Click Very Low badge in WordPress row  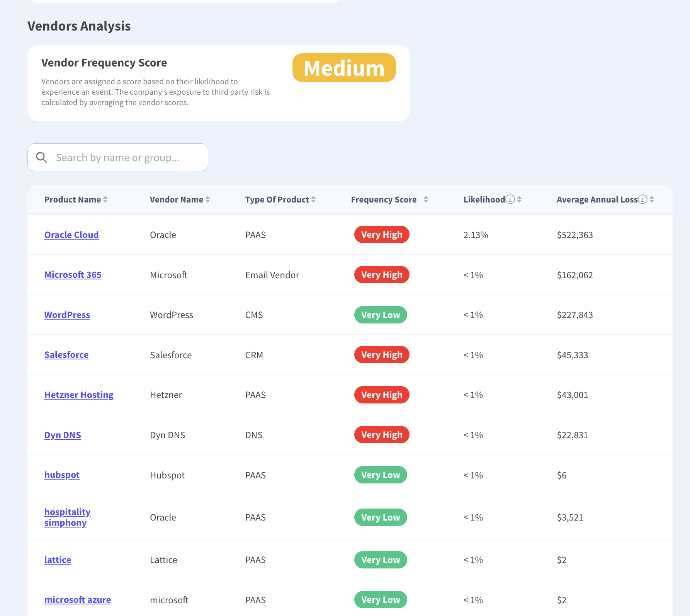[x=381, y=315]
